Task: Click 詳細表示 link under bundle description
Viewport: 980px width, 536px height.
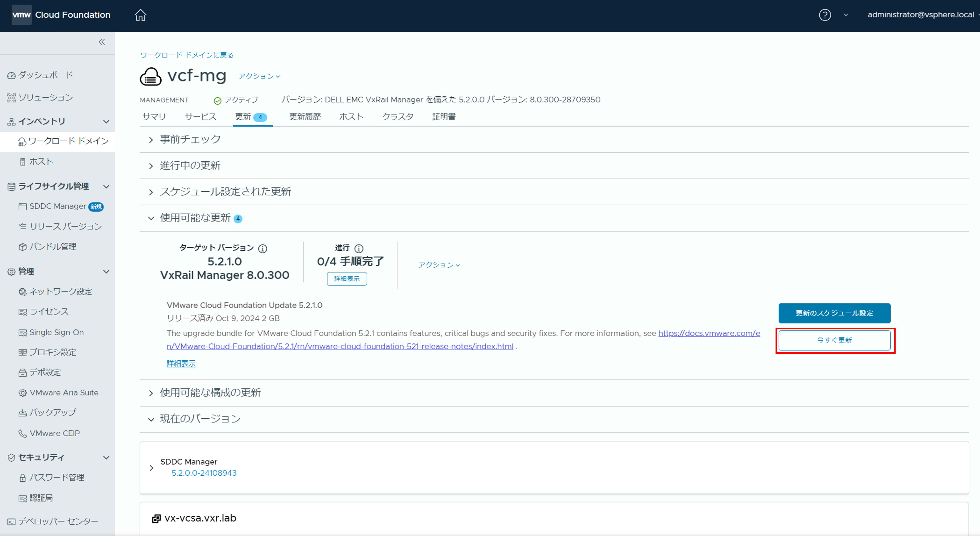Action: (181, 363)
